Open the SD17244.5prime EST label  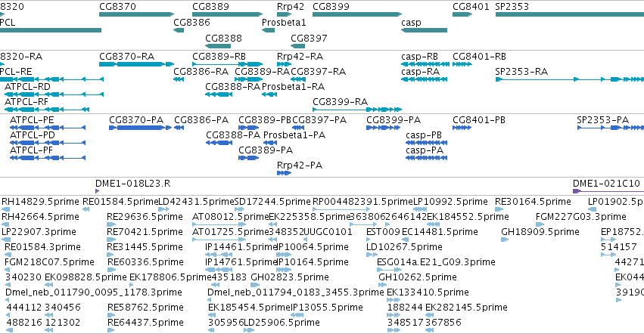tap(272, 202)
